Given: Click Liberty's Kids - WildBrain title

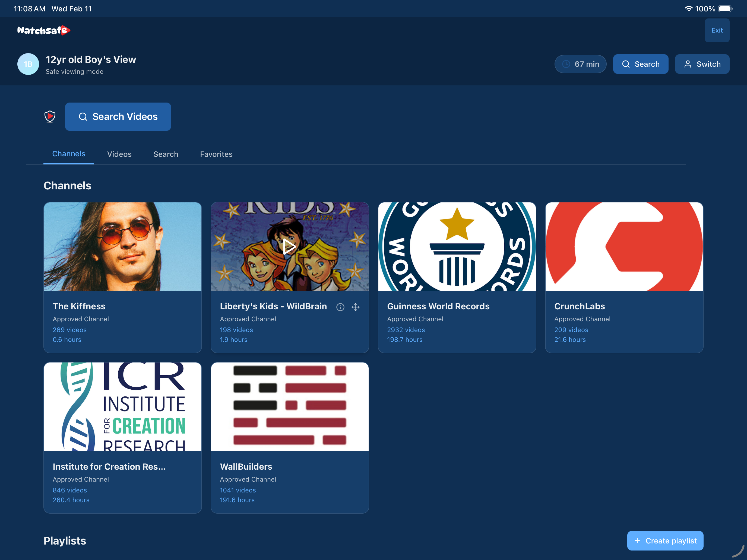Looking at the screenshot, I should click(273, 306).
